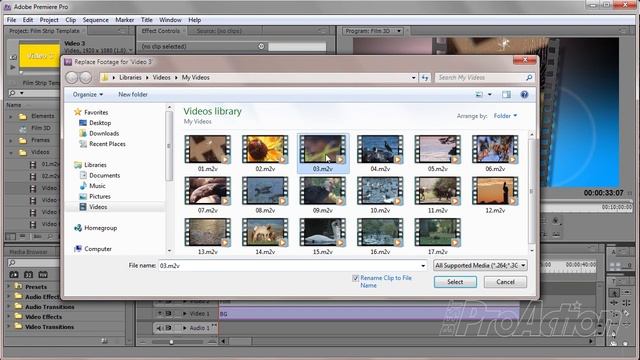Open the File menu
640x360 pixels.
(11, 20)
